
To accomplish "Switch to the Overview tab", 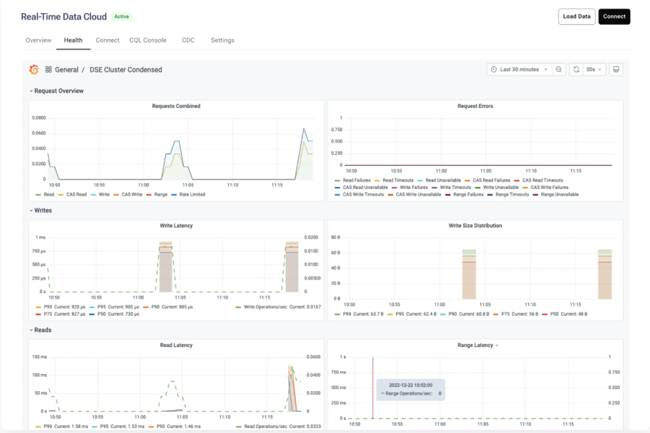I will pyautogui.click(x=38, y=40).
